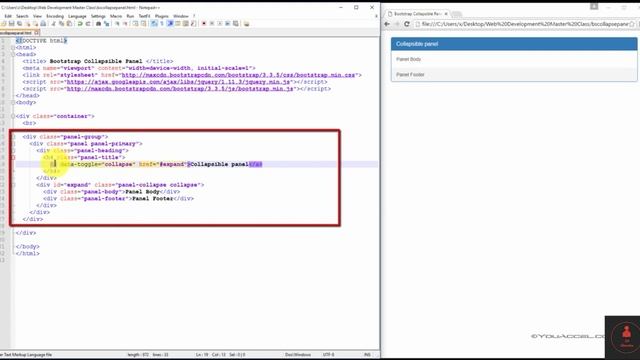The height and width of the screenshot is (360, 640).
Task: Click the Paste toolbar icon
Action: [69, 24]
